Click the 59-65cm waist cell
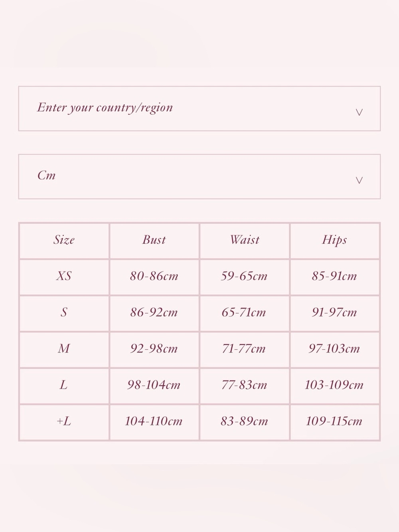The height and width of the screenshot is (532, 399). pos(244,276)
